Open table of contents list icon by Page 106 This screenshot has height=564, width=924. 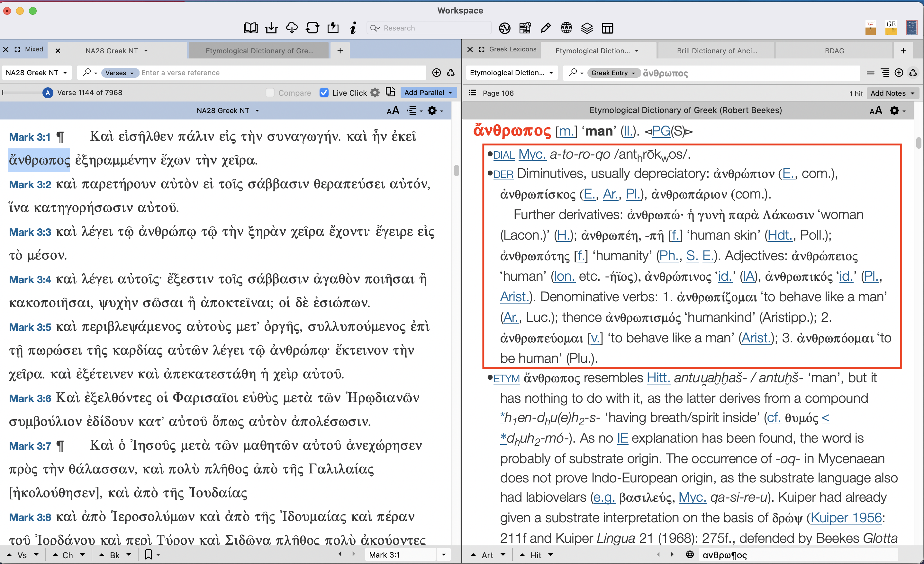pyautogui.click(x=473, y=93)
